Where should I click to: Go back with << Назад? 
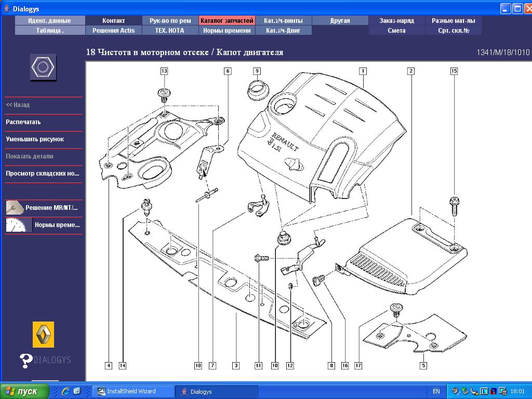(18, 105)
